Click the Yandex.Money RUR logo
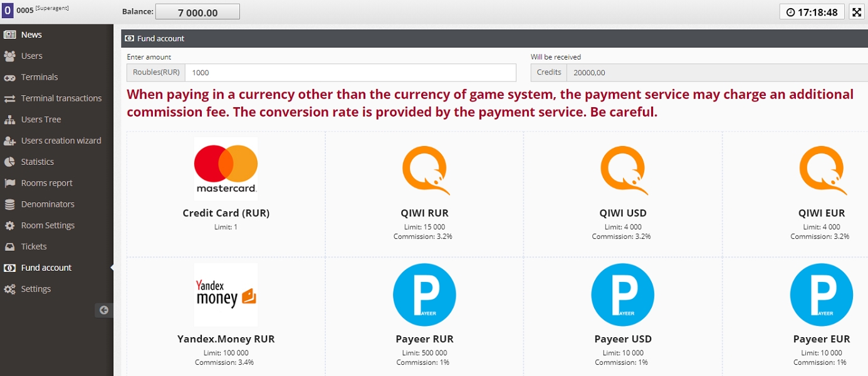Screen dimensions: 868x376 [226, 295]
